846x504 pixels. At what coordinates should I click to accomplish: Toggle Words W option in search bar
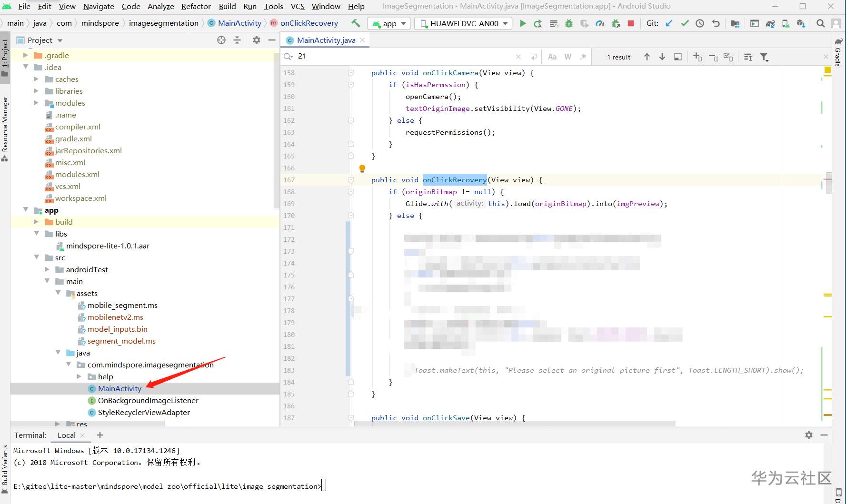(x=568, y=57)
